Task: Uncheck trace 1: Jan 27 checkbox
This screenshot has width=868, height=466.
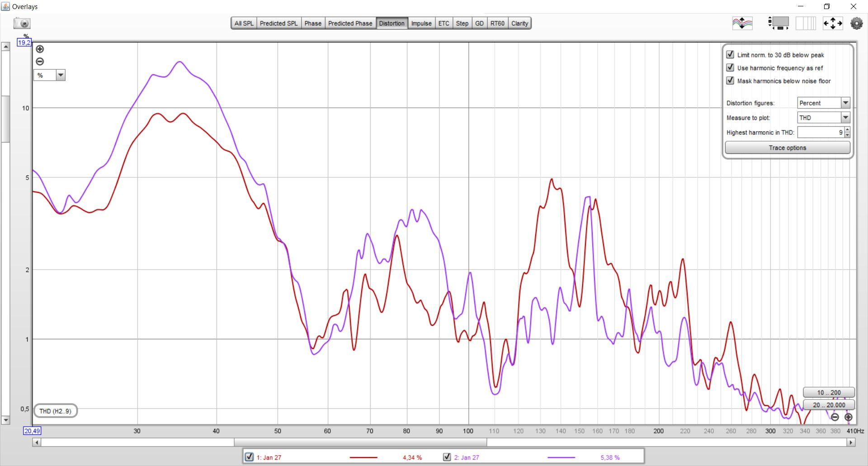Action: point(249,457)
